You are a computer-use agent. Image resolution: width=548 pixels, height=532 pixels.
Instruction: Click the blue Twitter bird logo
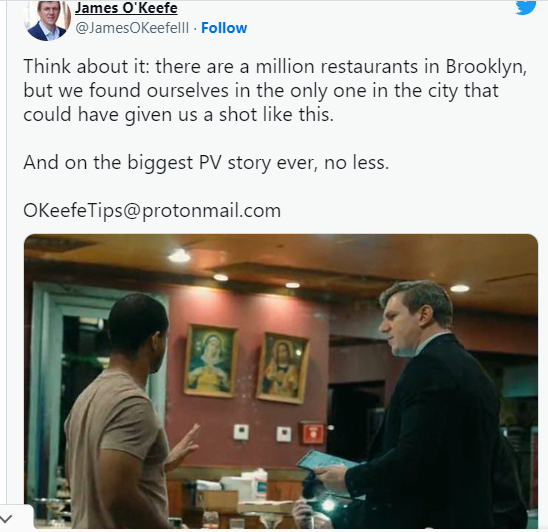pyautogui.click(x=526, y=7)
